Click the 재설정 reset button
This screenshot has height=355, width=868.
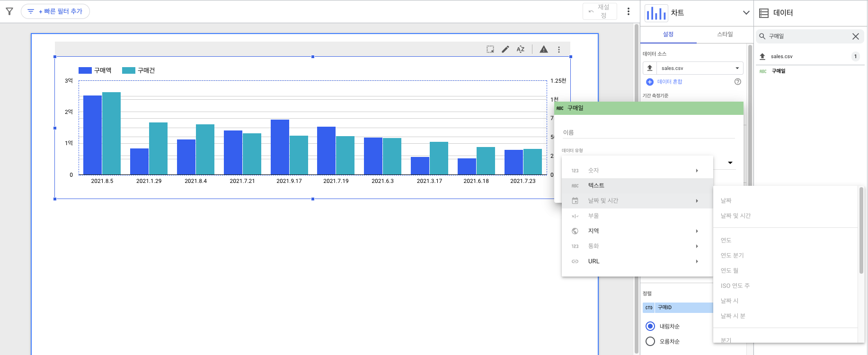click(x=600, y=11)
